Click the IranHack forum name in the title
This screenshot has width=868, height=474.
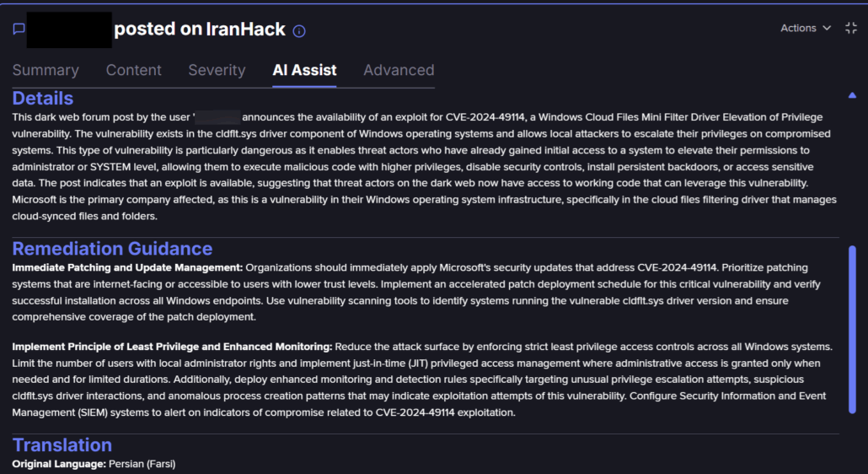click(246, 30)
